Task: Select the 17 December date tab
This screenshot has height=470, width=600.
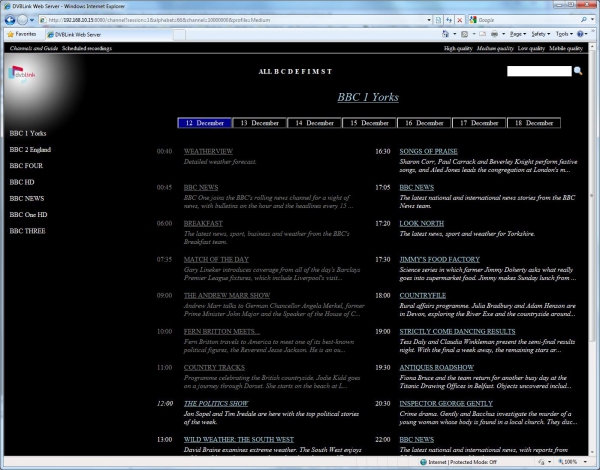Action: click(x=479, y=123)
